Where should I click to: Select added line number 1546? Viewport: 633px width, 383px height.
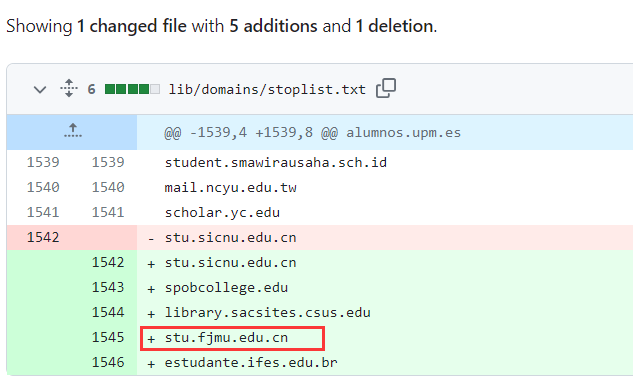[x=108, y=362]
